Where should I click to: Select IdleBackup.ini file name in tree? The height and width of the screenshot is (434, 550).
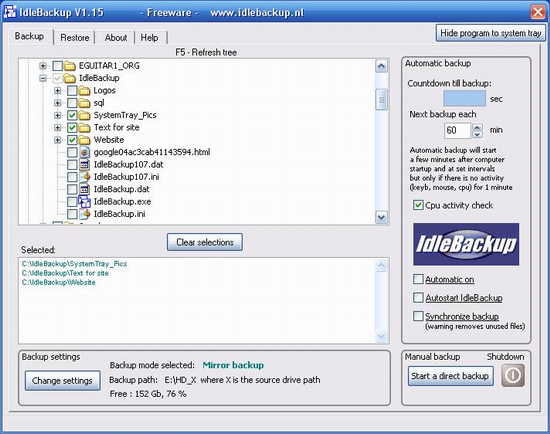point(119,214)
